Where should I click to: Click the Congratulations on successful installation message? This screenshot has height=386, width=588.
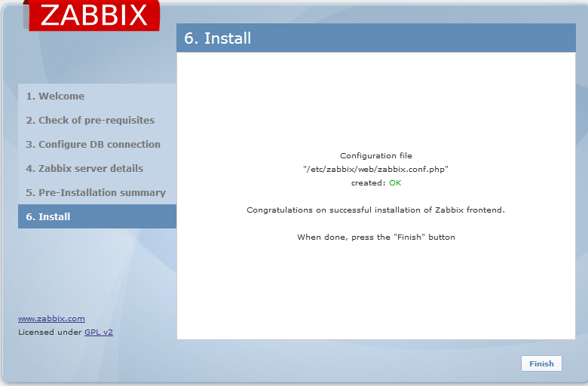click(375, 210)
